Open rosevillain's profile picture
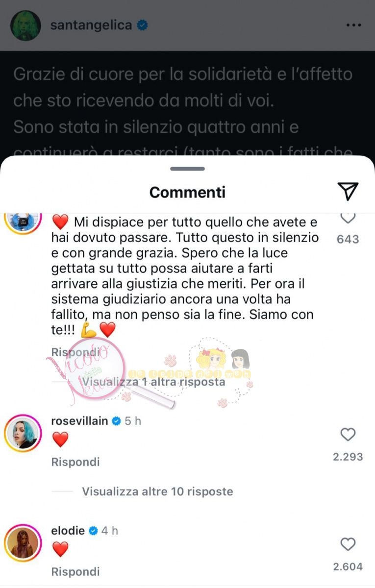The image size is (375, 588). [x=22, y=433]
